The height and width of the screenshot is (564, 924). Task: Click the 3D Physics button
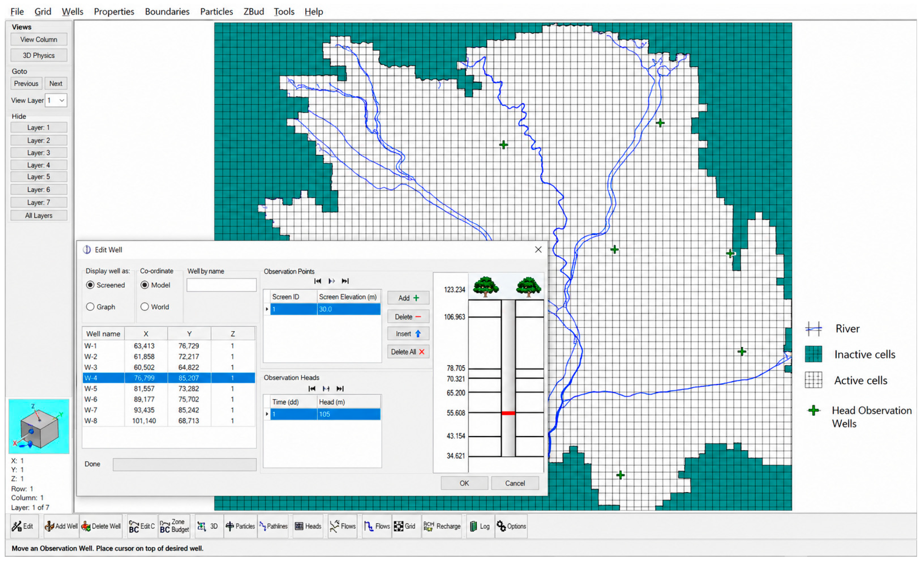pyautogui.click(x=39, y=55)
